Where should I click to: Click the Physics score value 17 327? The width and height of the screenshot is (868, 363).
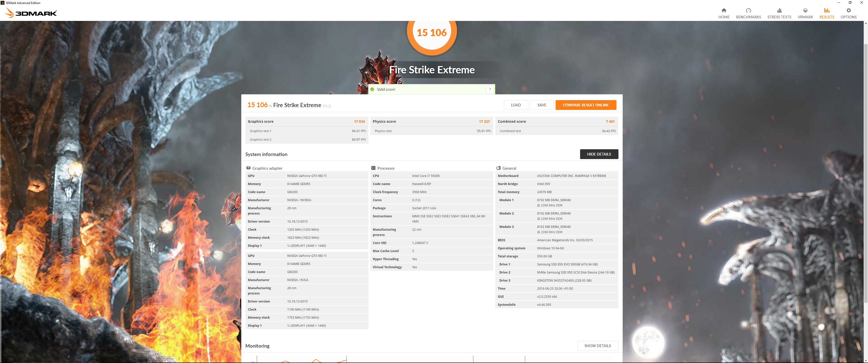tap(484, 122)
